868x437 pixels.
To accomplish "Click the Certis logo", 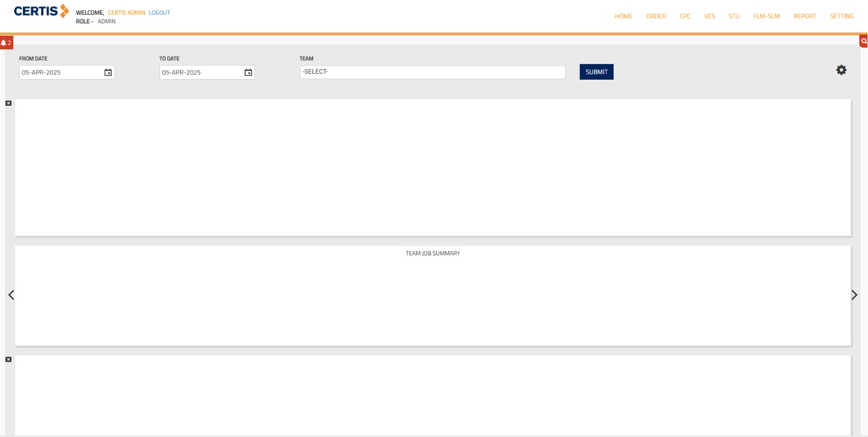I will pos(41,11).
